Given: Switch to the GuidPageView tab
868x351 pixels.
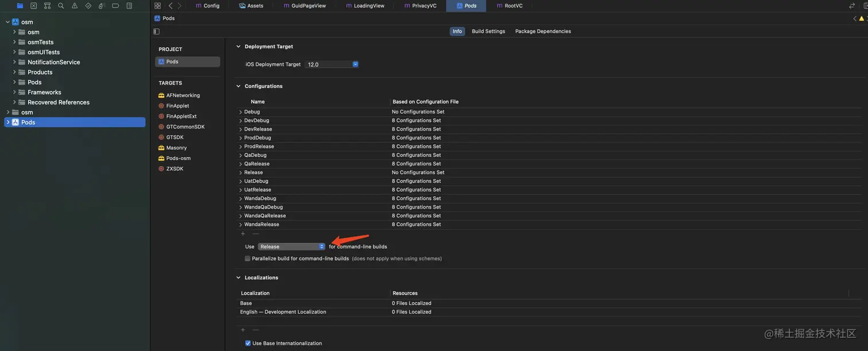Looking at the screenshot, I should [304, 6].
